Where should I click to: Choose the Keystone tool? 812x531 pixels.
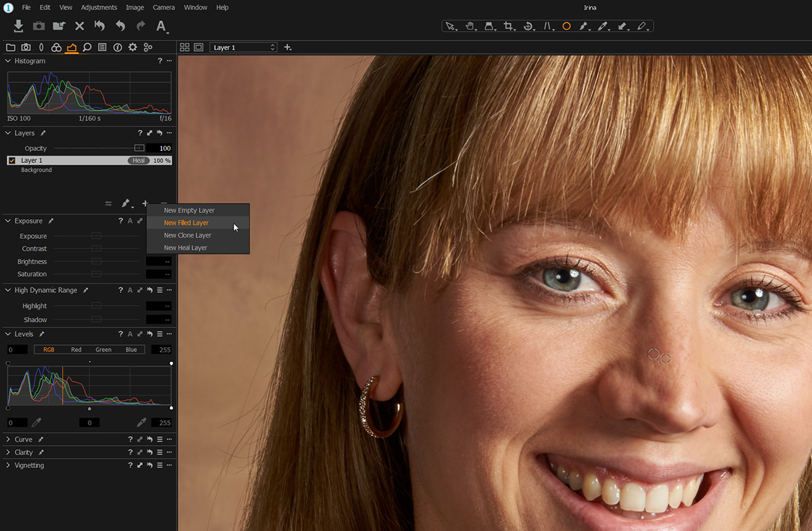(x=547, y=26)
